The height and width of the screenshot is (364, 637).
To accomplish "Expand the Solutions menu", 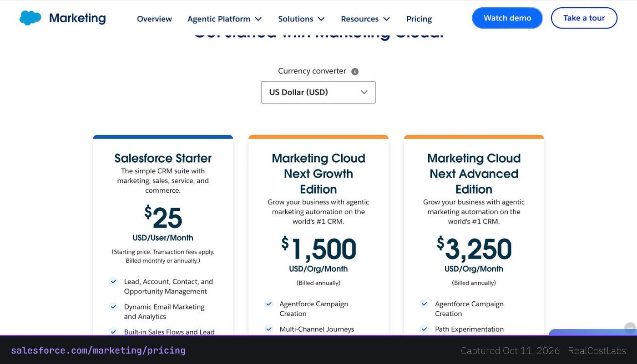I will click(301, 19).
